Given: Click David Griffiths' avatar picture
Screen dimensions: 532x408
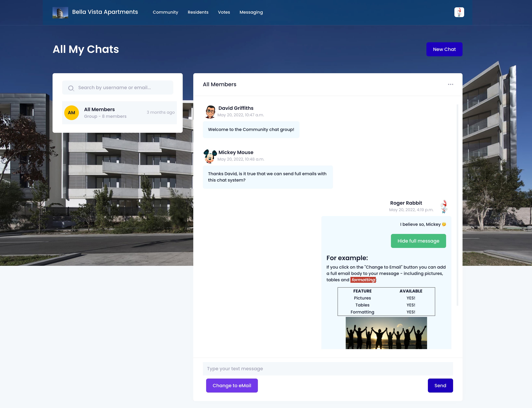Looking at the screenshot, I should (210, 112).
